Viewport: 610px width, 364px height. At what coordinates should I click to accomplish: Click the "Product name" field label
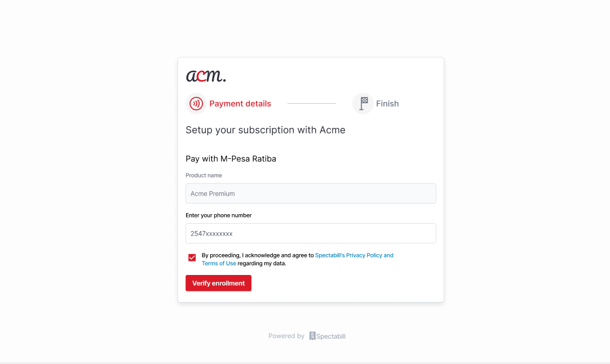tap(204, 175)
